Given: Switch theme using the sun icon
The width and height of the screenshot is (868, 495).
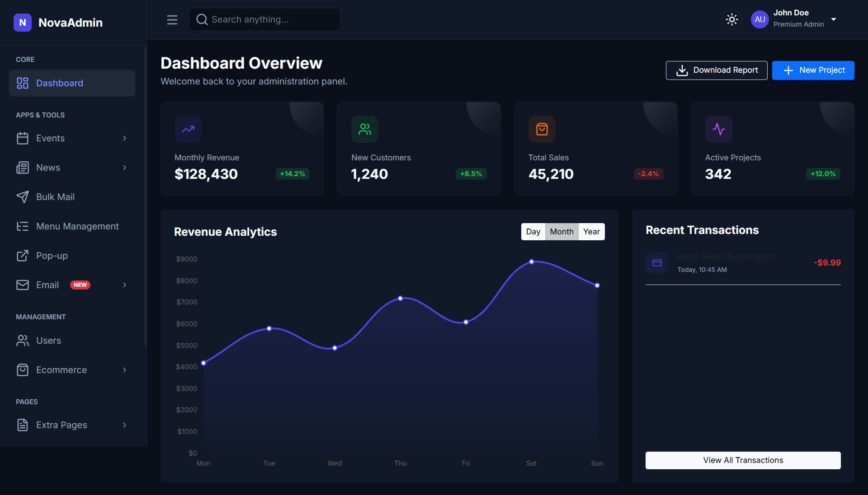Looking at the screenshot, I should (731, 19).
